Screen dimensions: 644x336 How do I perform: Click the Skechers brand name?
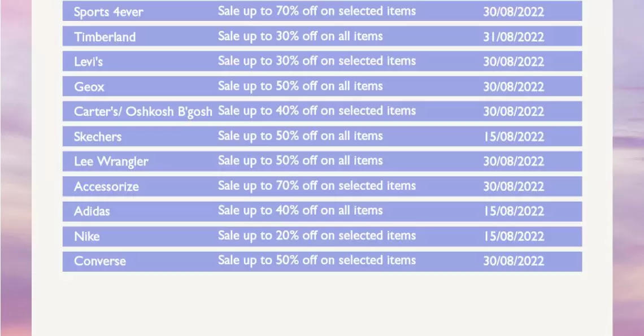98,136
